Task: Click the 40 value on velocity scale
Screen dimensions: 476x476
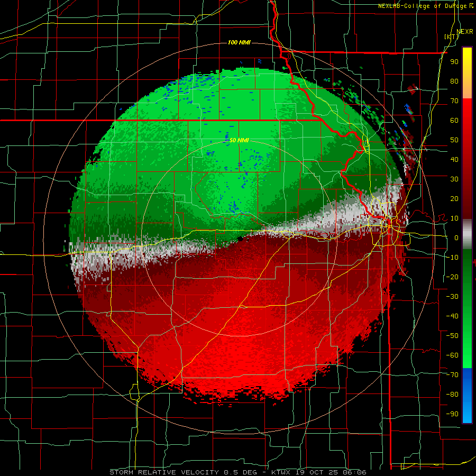Action: [x=454, y=159]
